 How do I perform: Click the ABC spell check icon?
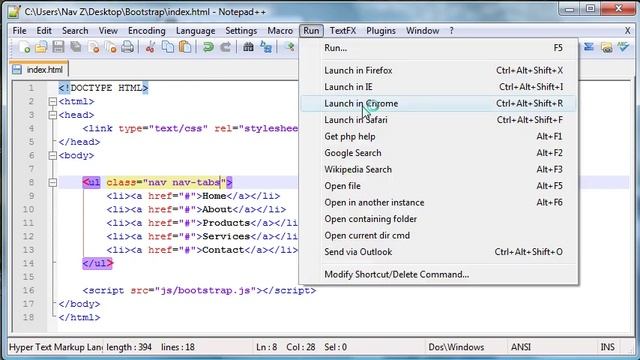(624, 47)
